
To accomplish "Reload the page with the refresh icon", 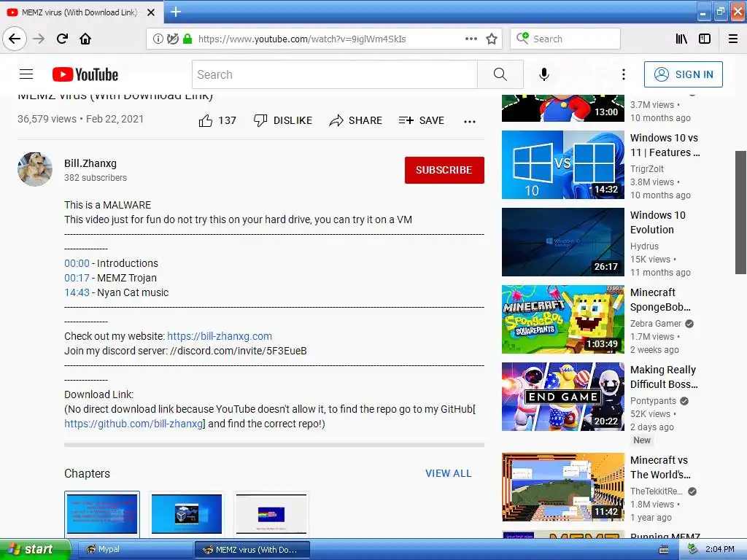I will (x=62, y=39).
